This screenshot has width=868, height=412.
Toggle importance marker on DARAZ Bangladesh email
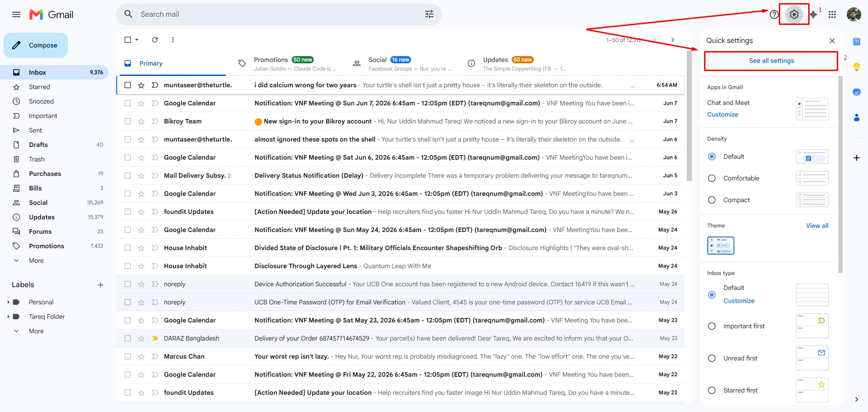(x=155, y=338)
